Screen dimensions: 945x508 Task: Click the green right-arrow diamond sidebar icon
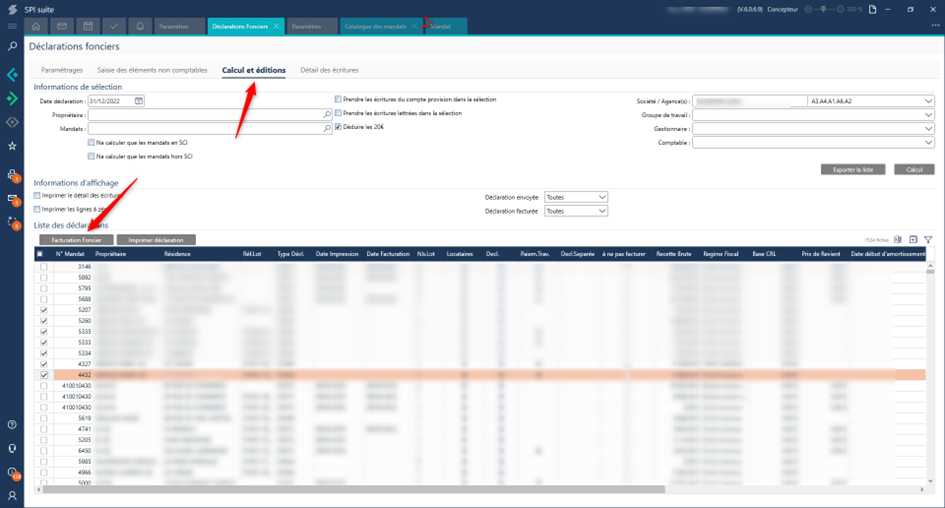coord(11,98)
